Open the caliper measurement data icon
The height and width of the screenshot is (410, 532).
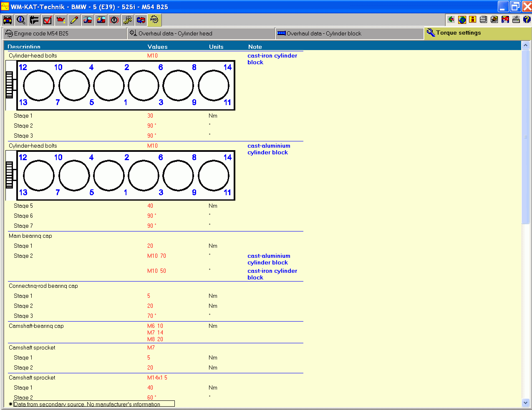click(34, 20)
